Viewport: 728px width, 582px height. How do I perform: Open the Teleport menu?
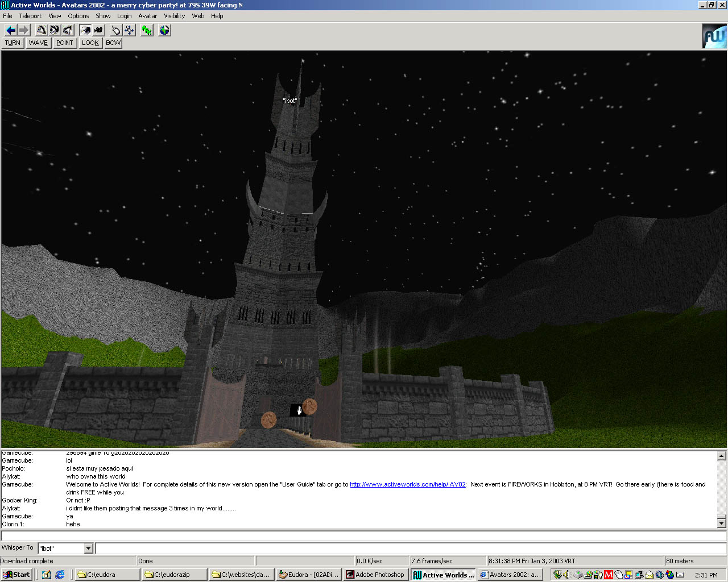[30, 16]
